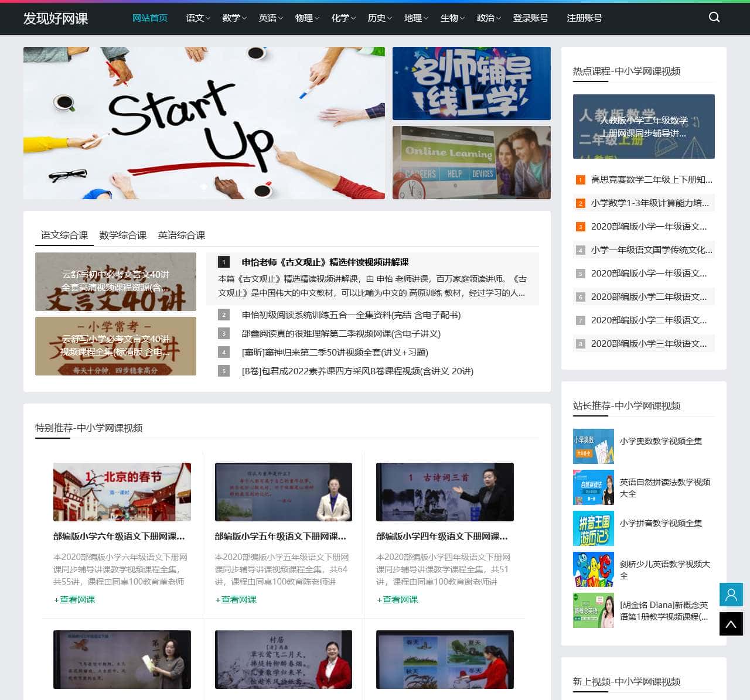Click the search magnifier icon
Image resolution: width=750 pixels, height=700 pixels.
coord(714,17)
